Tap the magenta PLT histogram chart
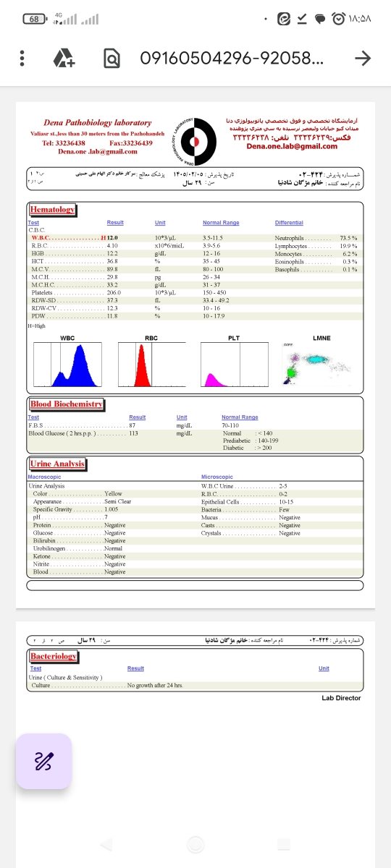This screenshot has height=868, width=391. click(x=234, y=366)
